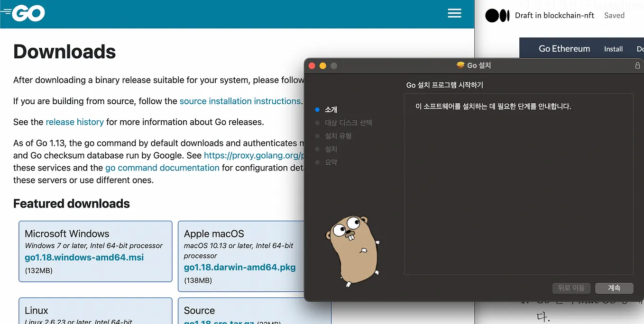Viewport: 644px width, 324px height.
Task: Click the Apple macOS card title
Action: click(x=214, y=234)
